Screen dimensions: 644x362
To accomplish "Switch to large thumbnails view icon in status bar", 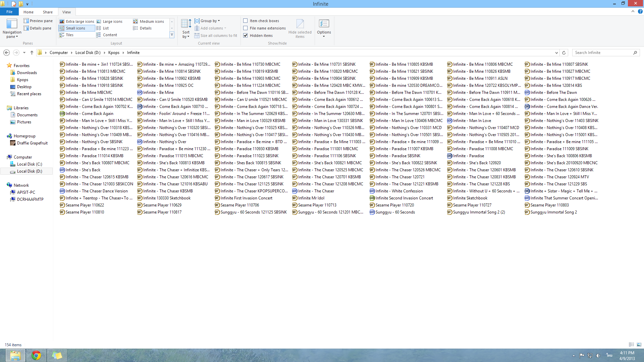I will [x=639, y=345].
